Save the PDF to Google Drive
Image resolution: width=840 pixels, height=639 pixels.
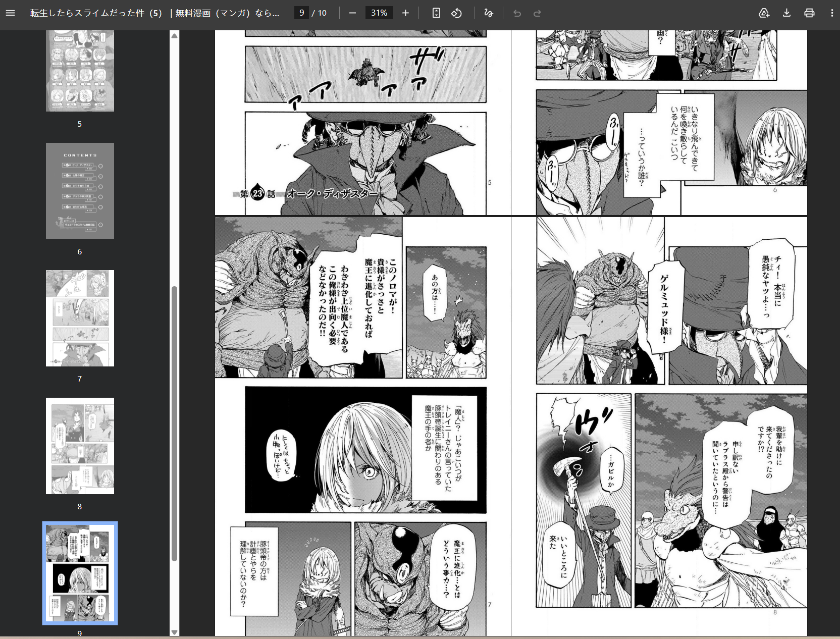click(764, 13)
